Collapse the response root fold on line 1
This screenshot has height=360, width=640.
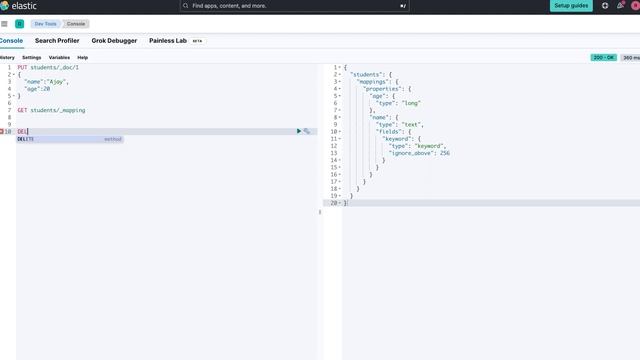click(340, 67)
